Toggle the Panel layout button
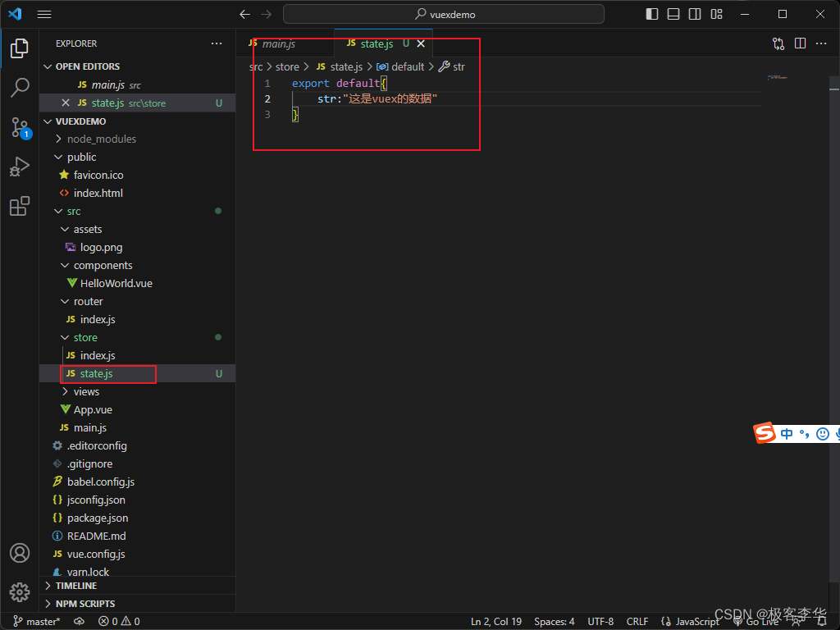This screenshot has width=840, height=630. 673,14
